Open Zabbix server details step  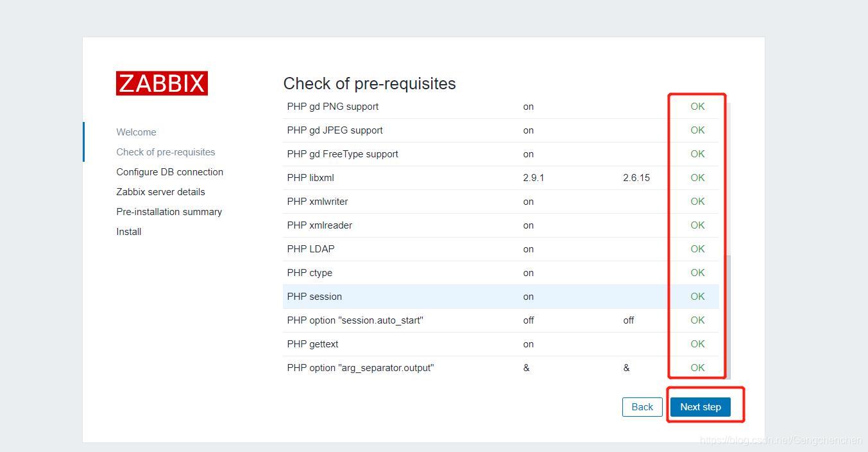point(160,192)
